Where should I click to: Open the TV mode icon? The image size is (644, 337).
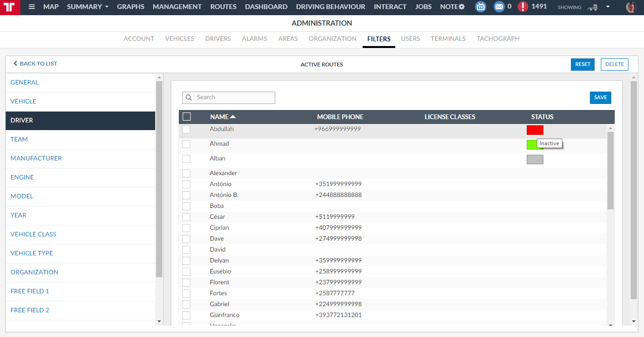coord(481,7)
